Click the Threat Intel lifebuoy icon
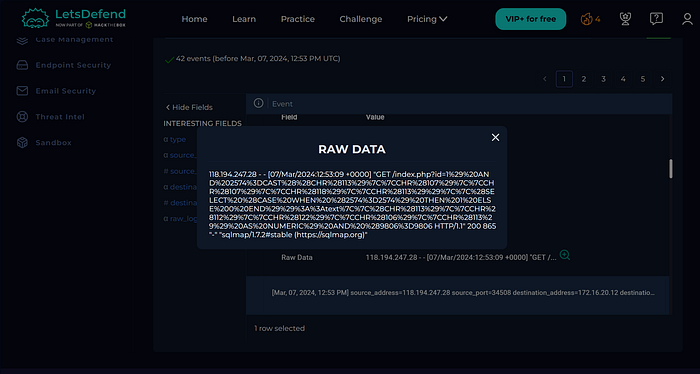The image size is (700, 374). [22, 117]
